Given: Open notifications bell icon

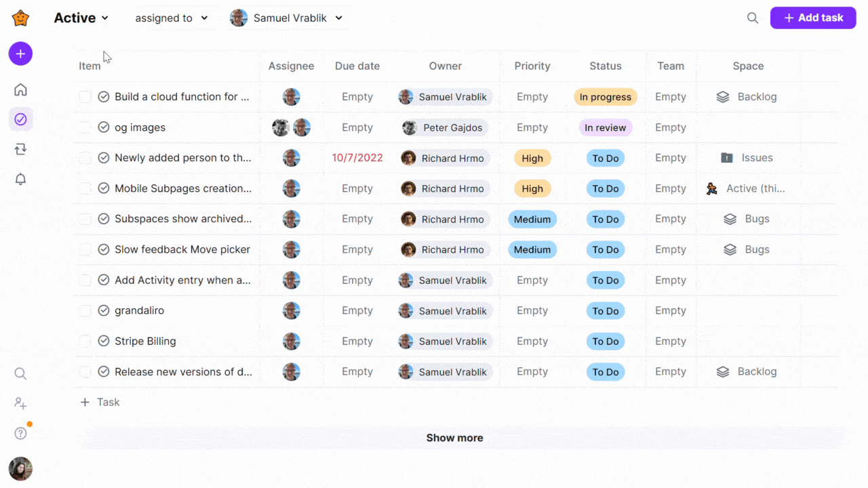Looking at the screenshot, I should pyautogui.click(x=20, y=179).
